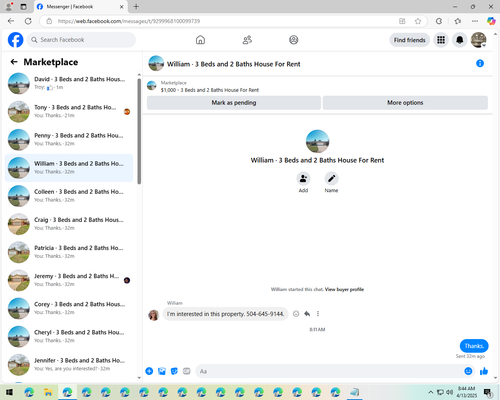
Task: Open Jennifer conversation in list
Action: coord(69,365)
